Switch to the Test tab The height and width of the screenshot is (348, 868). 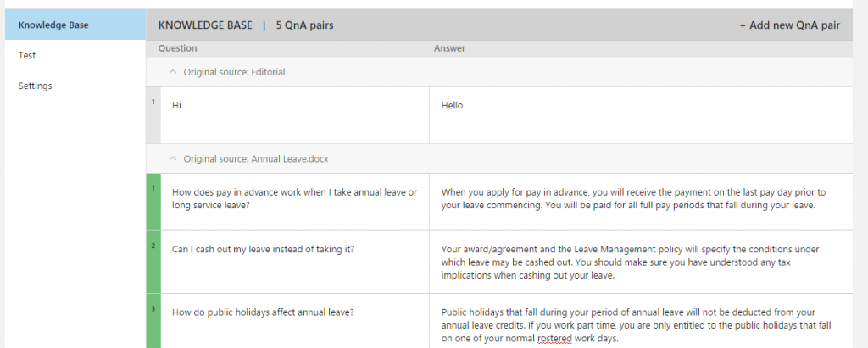tap(75, 55)
